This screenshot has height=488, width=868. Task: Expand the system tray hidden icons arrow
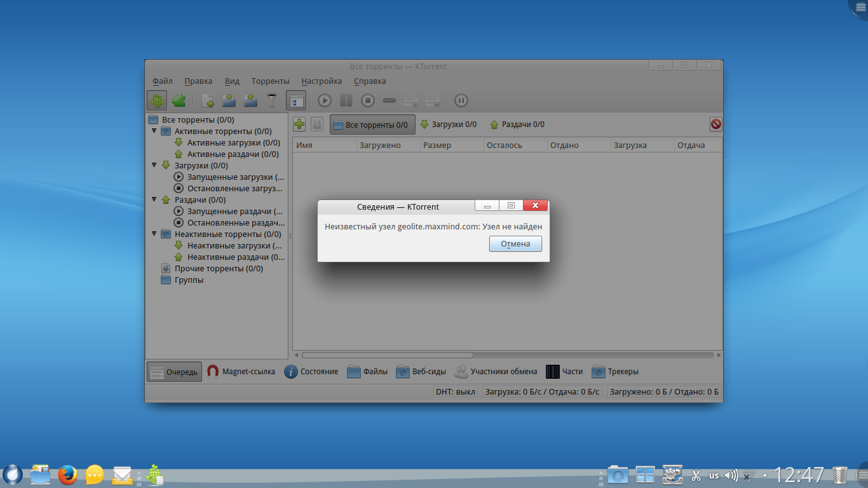[765, 475]
